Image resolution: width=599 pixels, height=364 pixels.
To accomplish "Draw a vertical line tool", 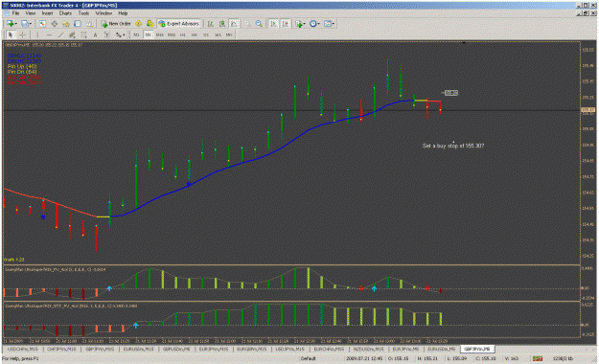I will click(37, 34).
